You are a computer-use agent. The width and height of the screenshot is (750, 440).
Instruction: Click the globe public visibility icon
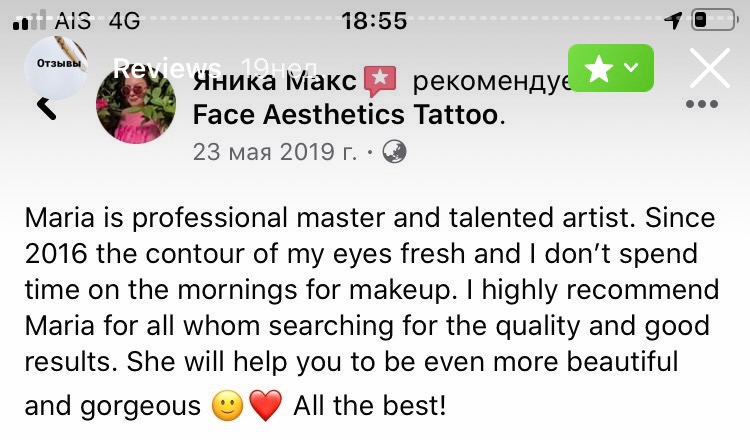pyautogui.click(x=395, y=152)
